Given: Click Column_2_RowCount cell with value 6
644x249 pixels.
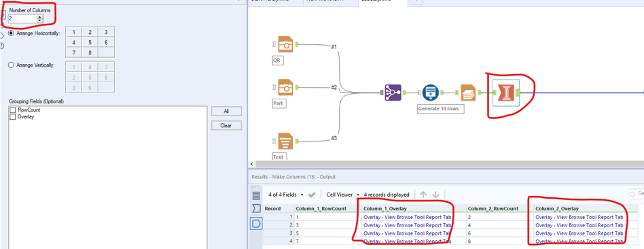Looking at the screenshot, I should tap(500, 233).
